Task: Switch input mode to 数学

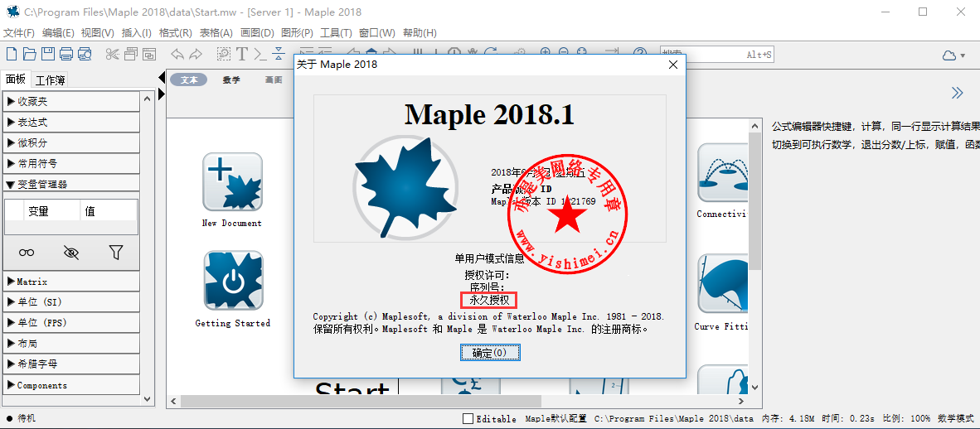Action: pos(231,80)
